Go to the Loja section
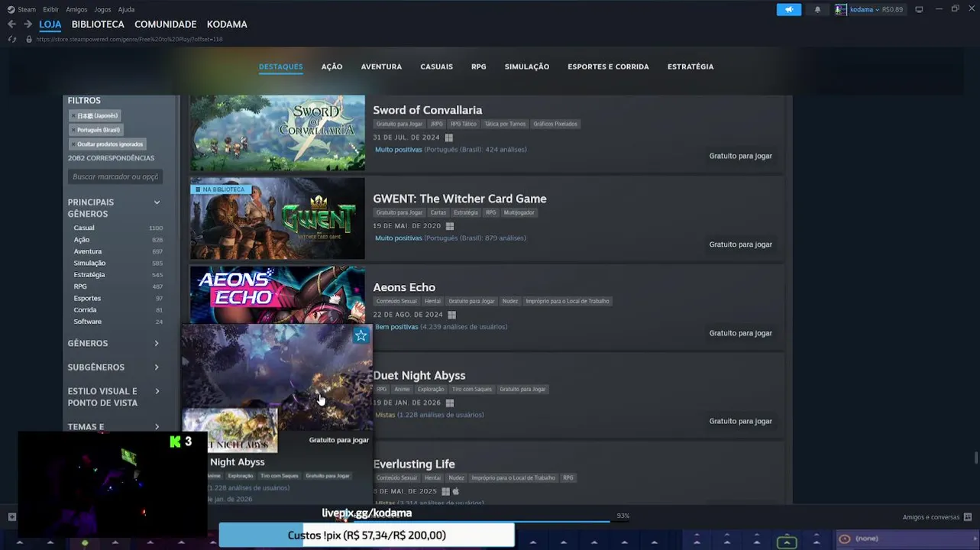The height and width of the screenshot is (550, 980). (x=50, y=24)
